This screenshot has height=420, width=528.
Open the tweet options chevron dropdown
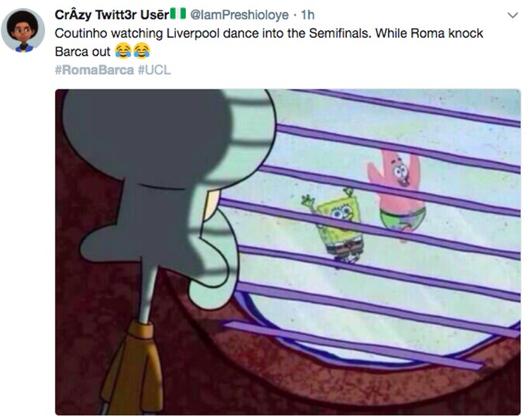[x=513, y=15]
